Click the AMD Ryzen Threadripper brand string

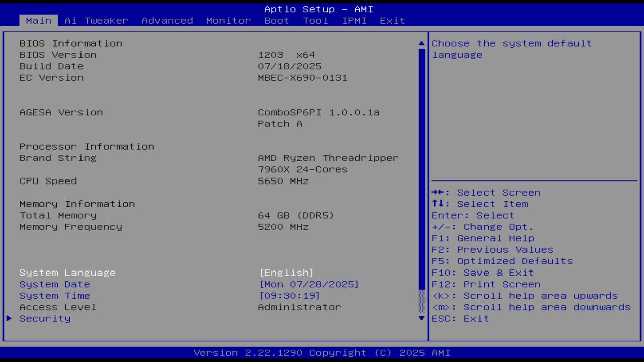(x=328, y=158)
